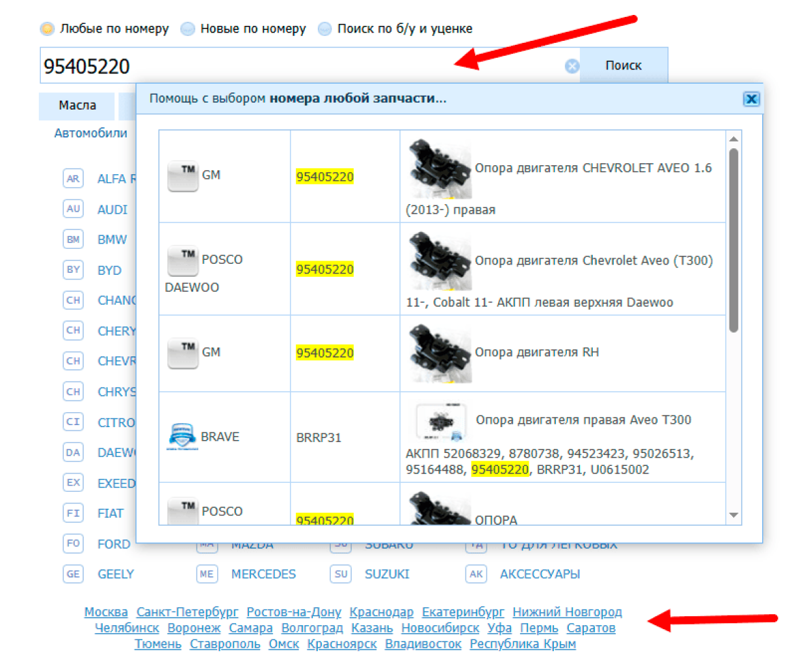This screenshot has width=803, height=672.
Task: Open the Масла tab
Action: click(78, 105)
